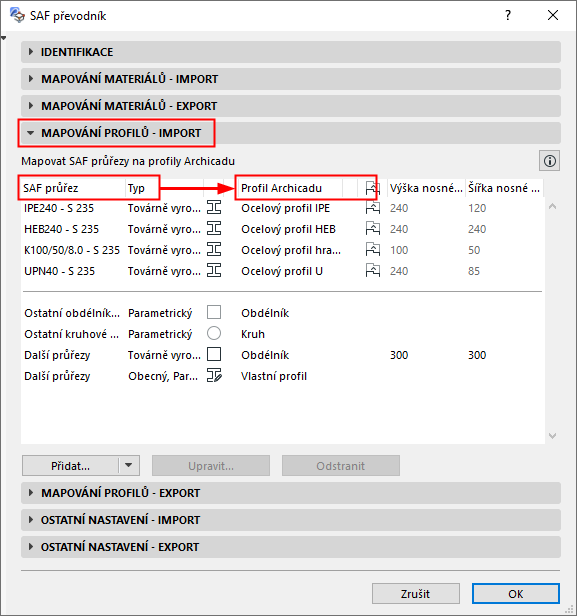Click the info icon beside mapping description
Screen dimensions: 577x616
point(550,161)
